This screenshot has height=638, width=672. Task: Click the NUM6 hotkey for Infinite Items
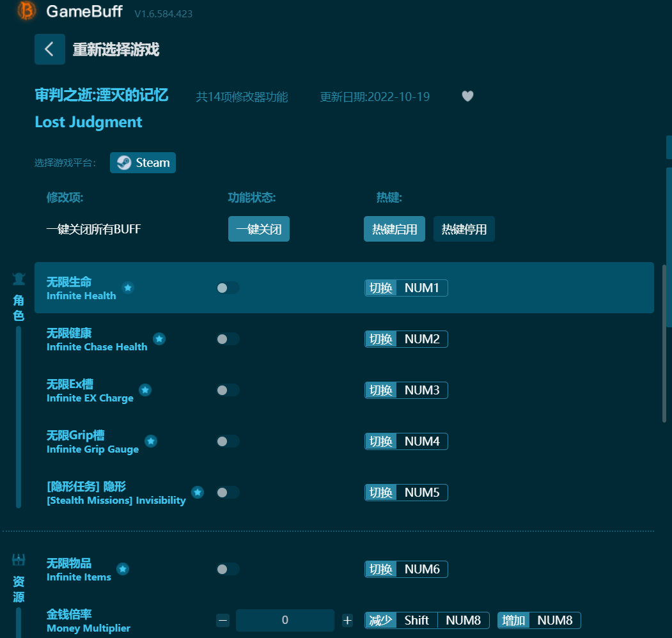pos(406,570)
